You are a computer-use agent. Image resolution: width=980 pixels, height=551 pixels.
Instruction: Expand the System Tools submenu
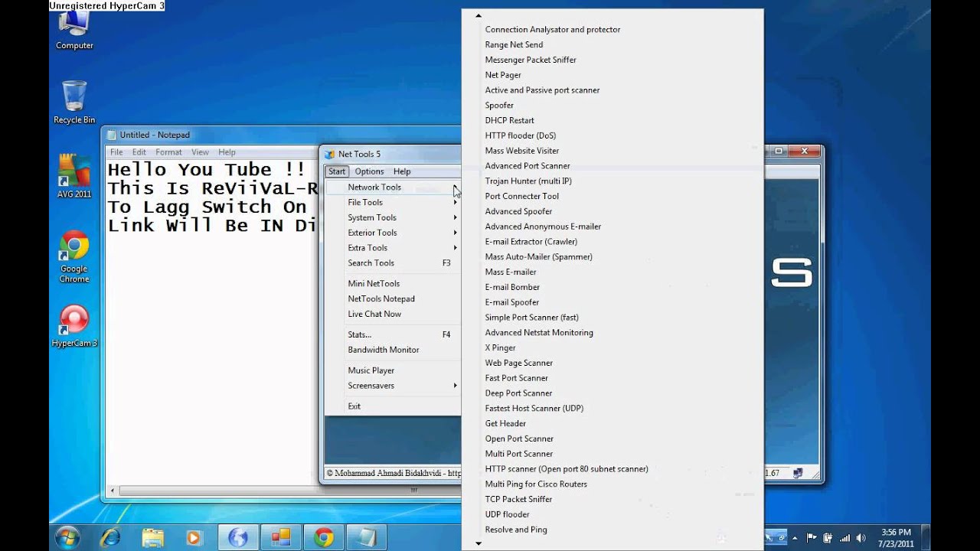coord(393,217)
